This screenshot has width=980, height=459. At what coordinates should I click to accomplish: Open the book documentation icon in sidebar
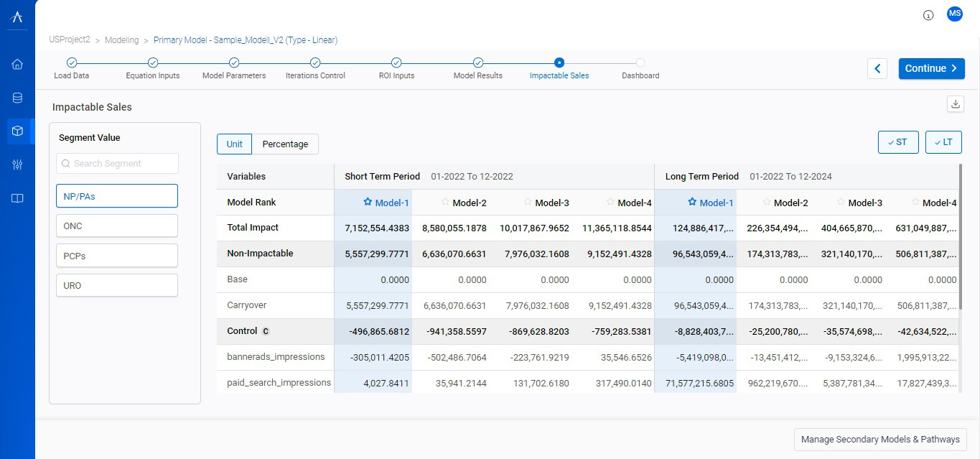17,198
